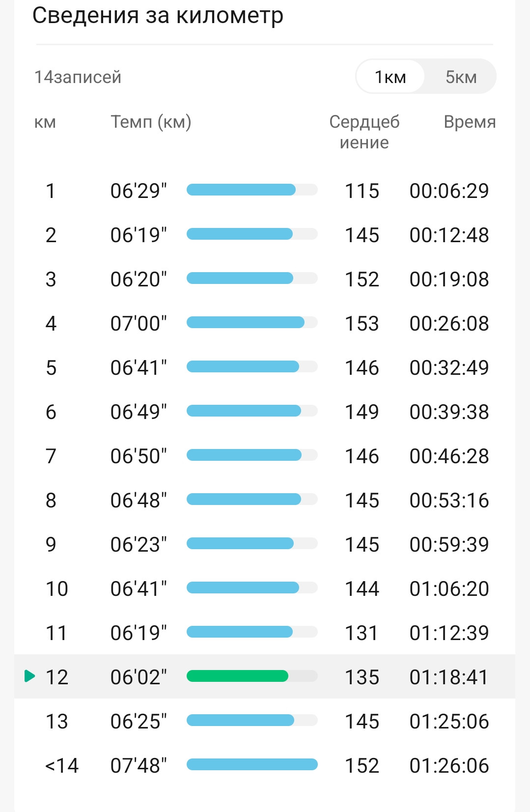
Task: Click the green play marker on row 12
Action: point(30,676)
